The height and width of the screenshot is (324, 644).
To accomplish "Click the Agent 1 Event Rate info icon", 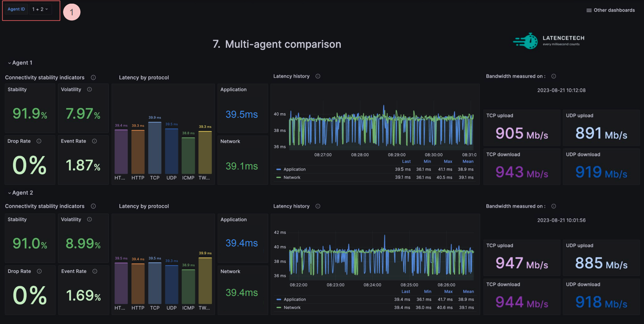I will [x=95, y=141].
